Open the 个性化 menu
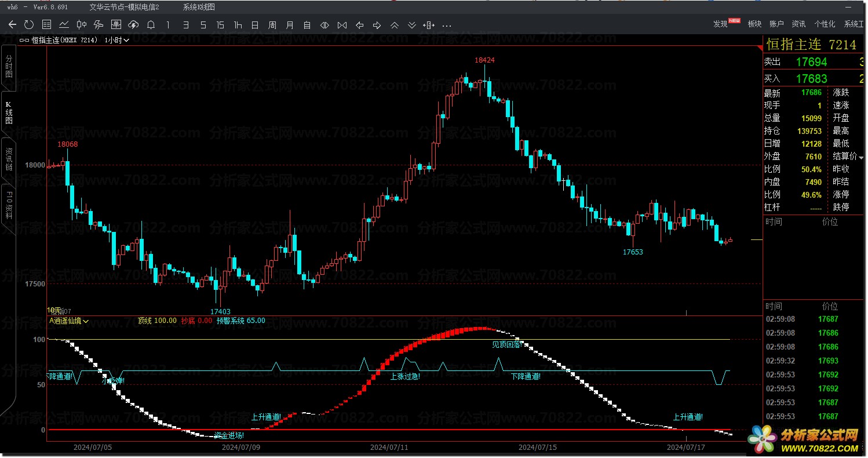The width and height of the screenshot is (868, 458). 825,24
